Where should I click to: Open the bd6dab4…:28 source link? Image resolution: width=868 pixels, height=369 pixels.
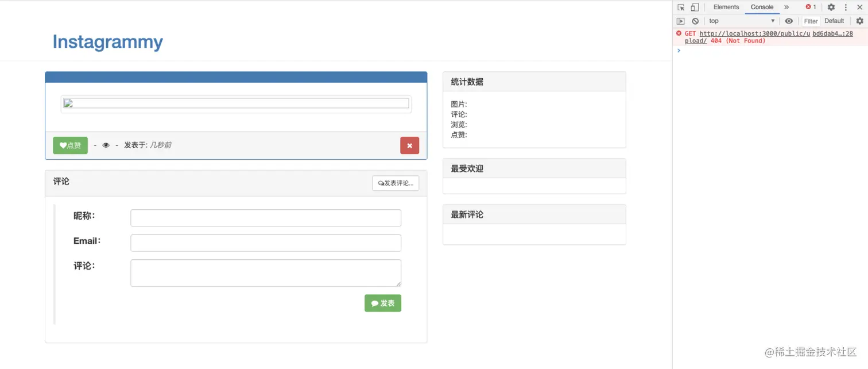coord(832,34)
